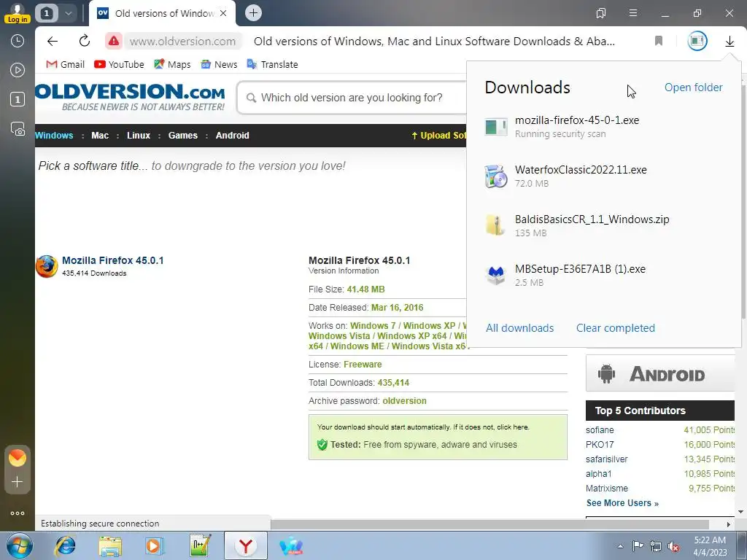The width and height of the screenshot is (747, 560).
Task: Click Open folder in Downloads panel
Action: (x=693, y=87)
